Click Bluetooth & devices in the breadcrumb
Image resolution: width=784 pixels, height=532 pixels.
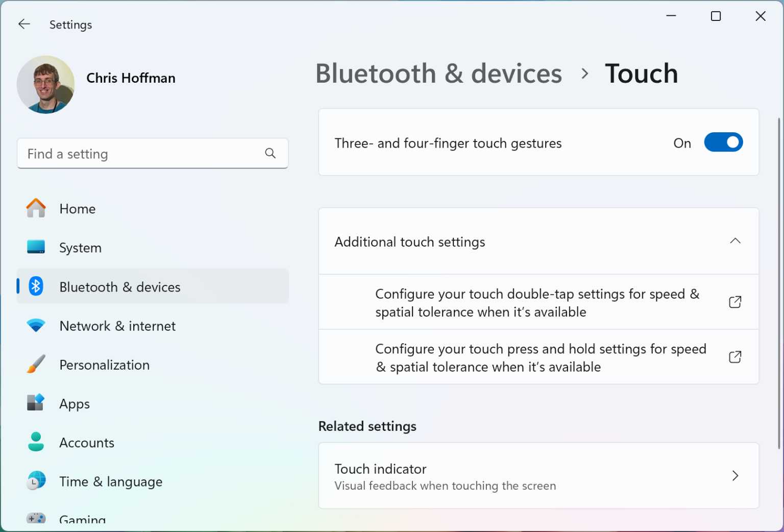coord(439,73)
